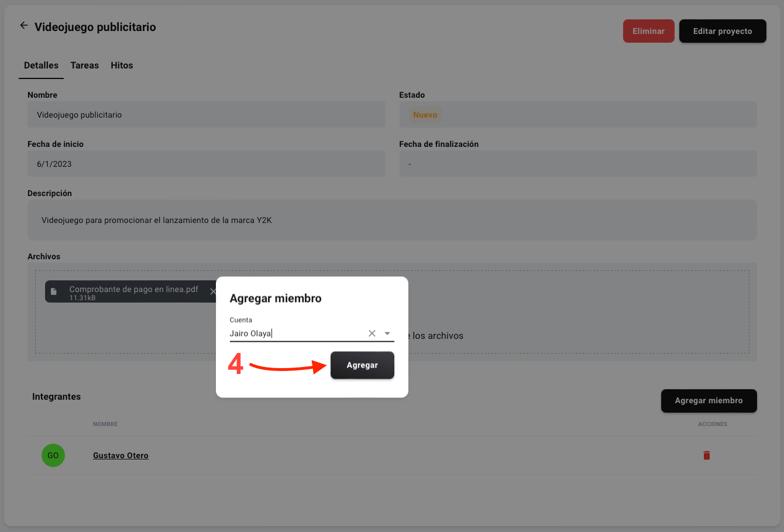This screenshot has height=532, width=784.
Task: Click the back arrow beside Videojuego publicitario
Action: [x=24, y=26]
